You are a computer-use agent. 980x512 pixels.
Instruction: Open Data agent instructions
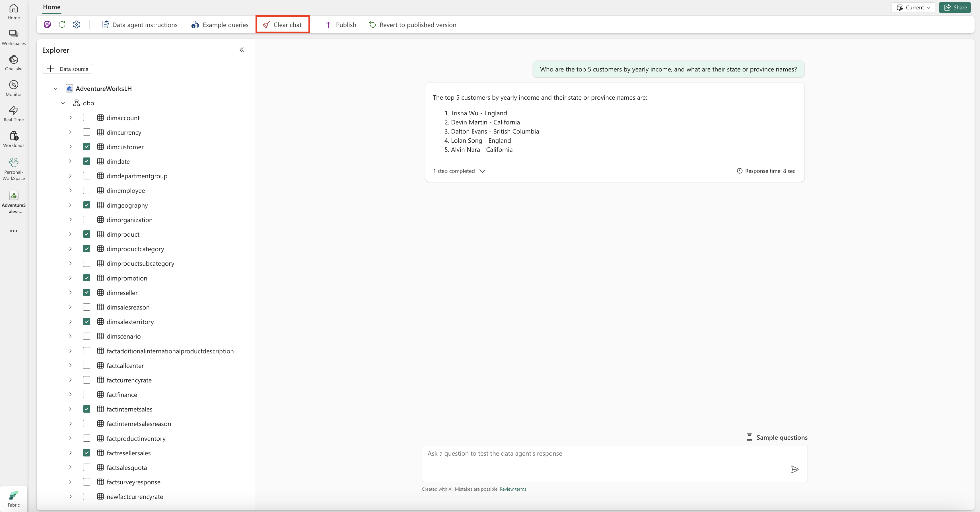coord(140,25)
